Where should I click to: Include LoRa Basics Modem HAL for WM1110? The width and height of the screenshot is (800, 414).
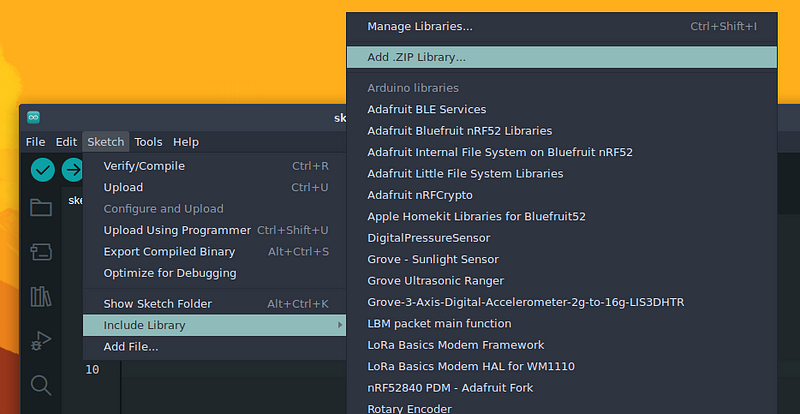(x=562, y=367)
